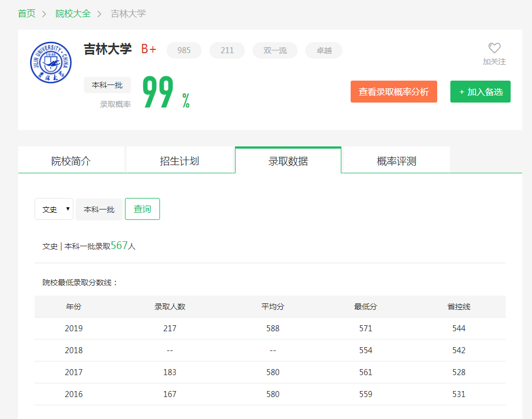532x419 pixels.
Task: Select 加关注 to follow this school
Action: point(494,61)
